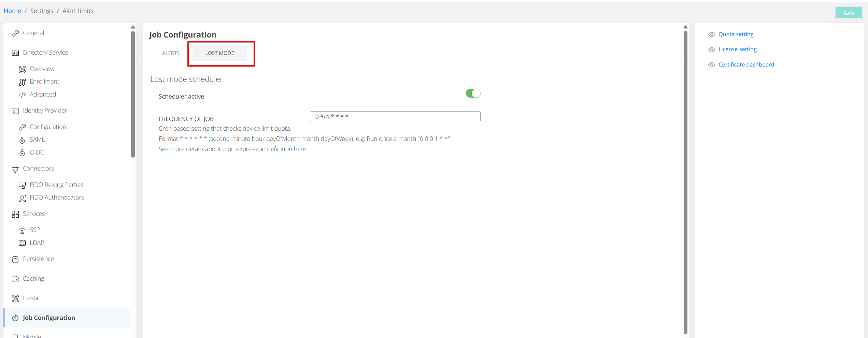The width and height of the screenshot is (868, 338).
Task: Click the Directory Service AD icon
Action: [15, 53]
